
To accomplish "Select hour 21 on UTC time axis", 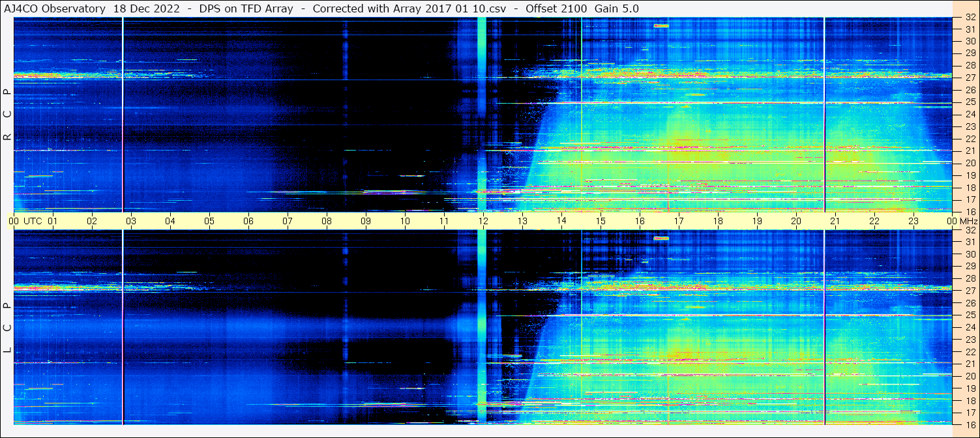I will (835, 221).
